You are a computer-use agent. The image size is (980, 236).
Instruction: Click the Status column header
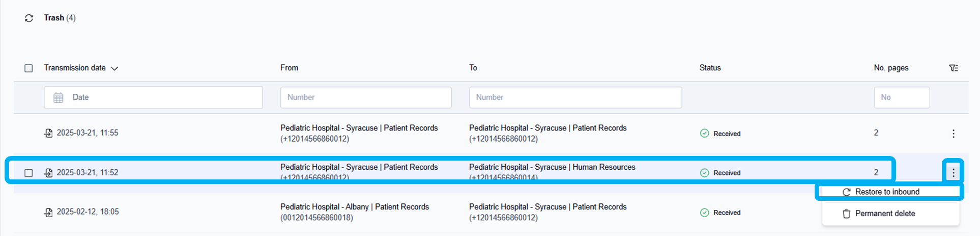tap(710, 68)
